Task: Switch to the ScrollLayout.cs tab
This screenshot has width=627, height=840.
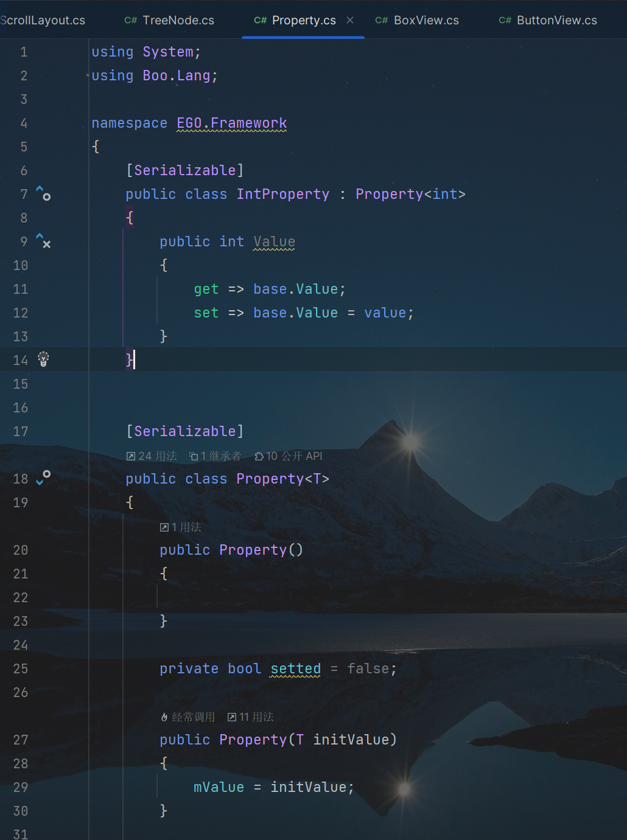Action: pos(43,20)
